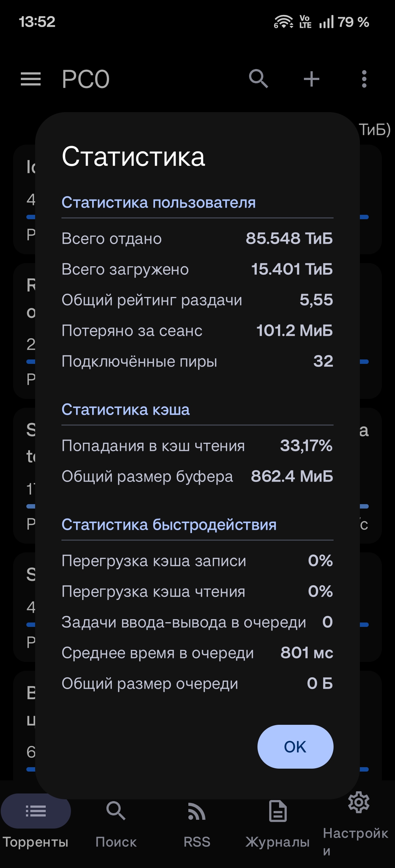Viewport: 395px width, 868px height.
Task: Open the hamburger navigation menu
Action: coord(31,79)
